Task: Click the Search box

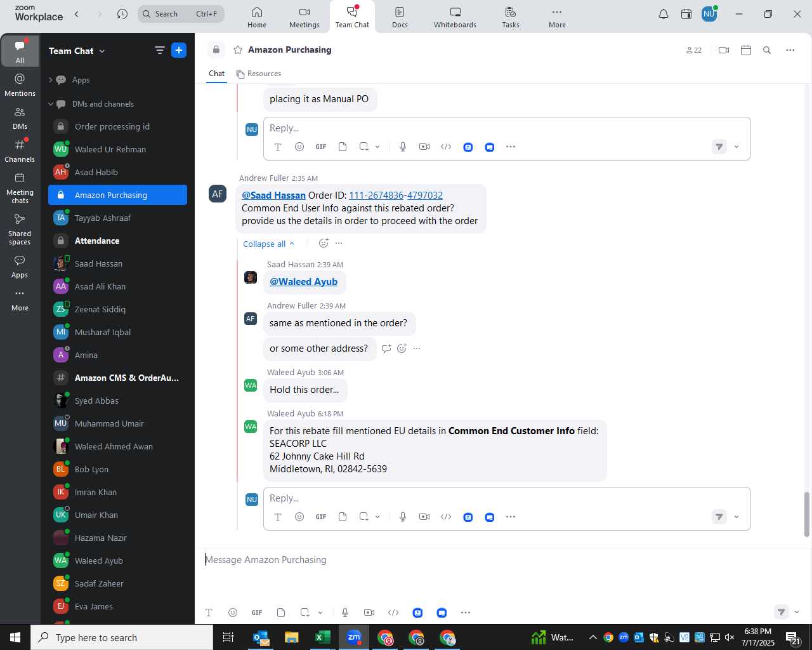Action: [x=181, y=14]
